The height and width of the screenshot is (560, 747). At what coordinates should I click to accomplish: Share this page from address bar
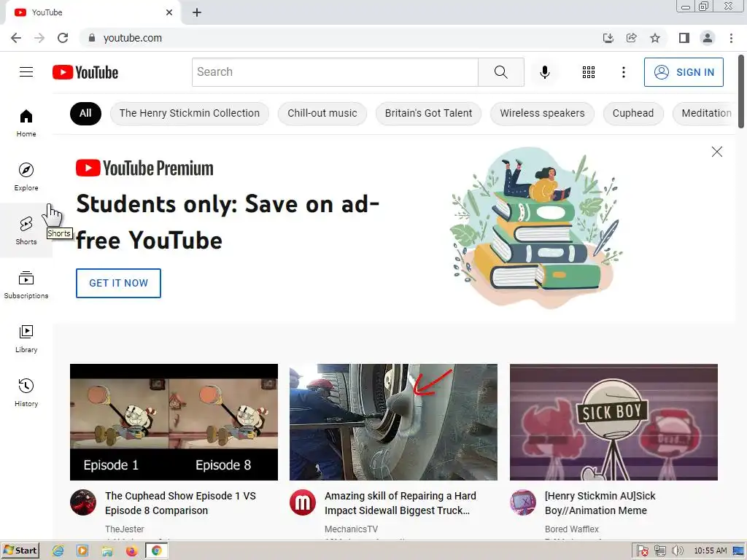coord(631,38)
